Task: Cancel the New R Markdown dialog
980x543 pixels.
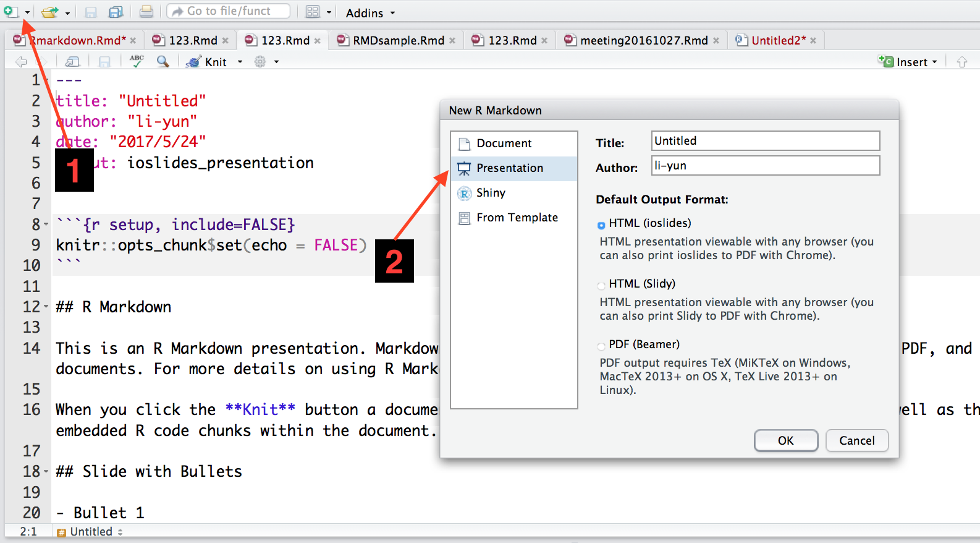Action: click(857, 440)
